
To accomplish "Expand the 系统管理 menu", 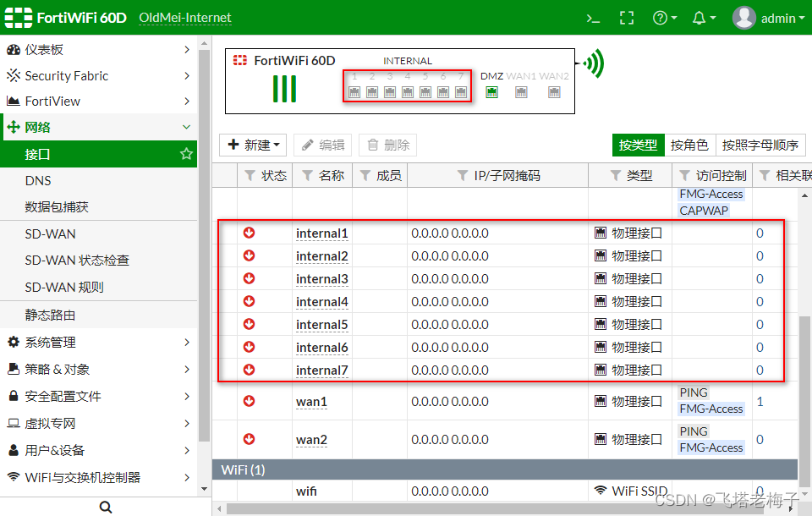I will pos(98,342).
